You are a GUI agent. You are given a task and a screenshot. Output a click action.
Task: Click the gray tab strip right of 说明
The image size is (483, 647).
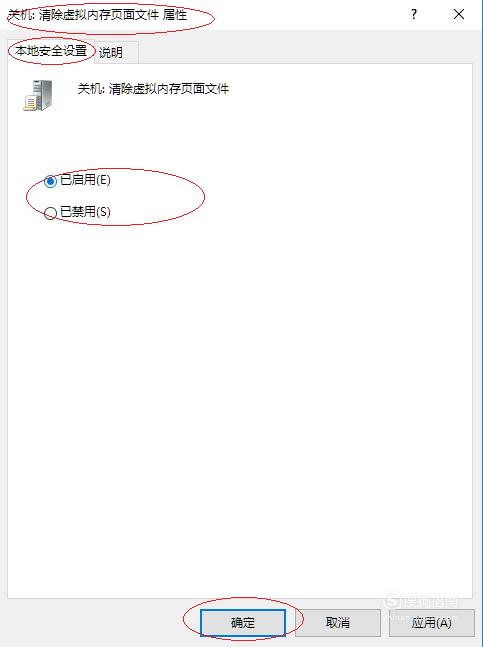coord(305,52)
